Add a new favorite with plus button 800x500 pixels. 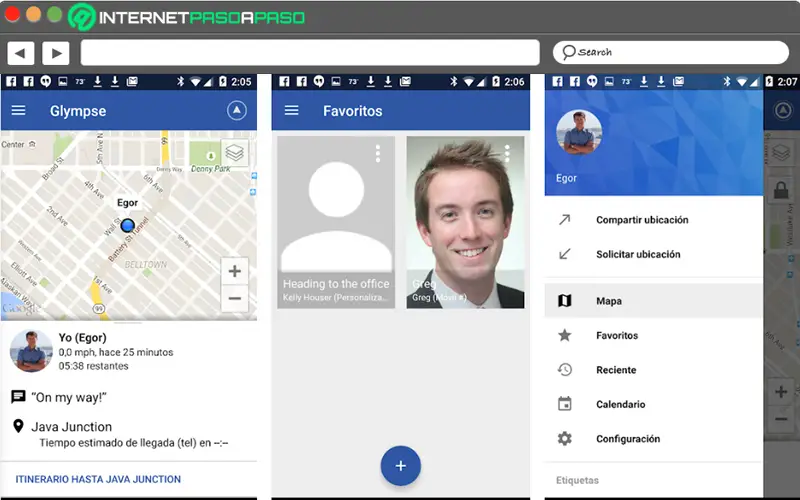pos(401,466)
